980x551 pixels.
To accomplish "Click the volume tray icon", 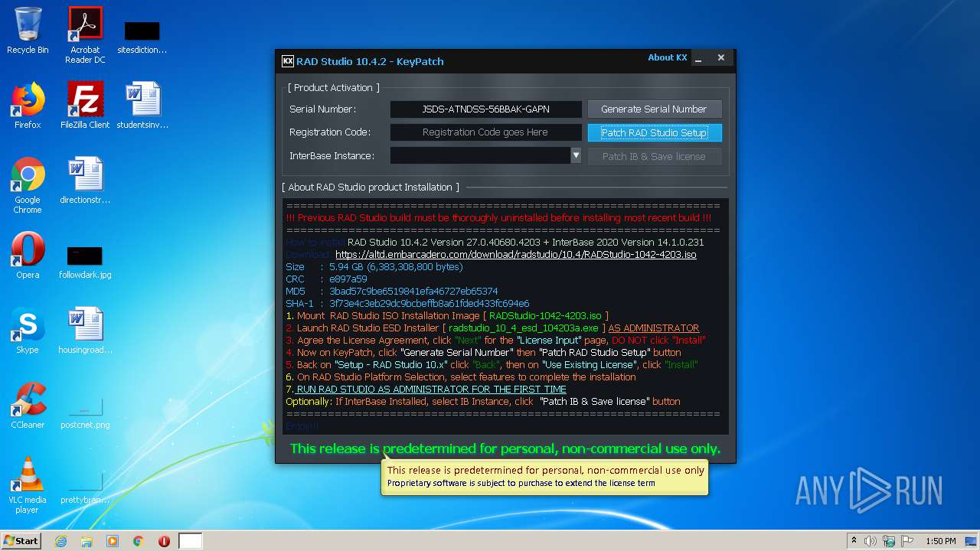I will 871,541.
